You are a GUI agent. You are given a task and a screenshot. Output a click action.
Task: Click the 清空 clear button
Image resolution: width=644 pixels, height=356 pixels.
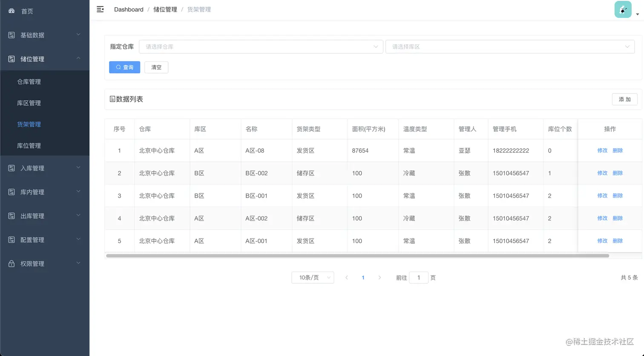(156, 67)
